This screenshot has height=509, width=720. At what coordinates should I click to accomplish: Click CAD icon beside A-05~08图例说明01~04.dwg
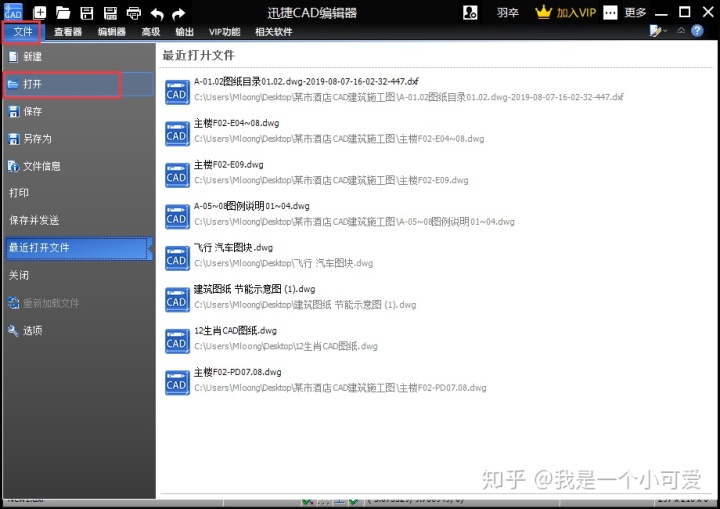pyautogui.click(x=177, y=216)
